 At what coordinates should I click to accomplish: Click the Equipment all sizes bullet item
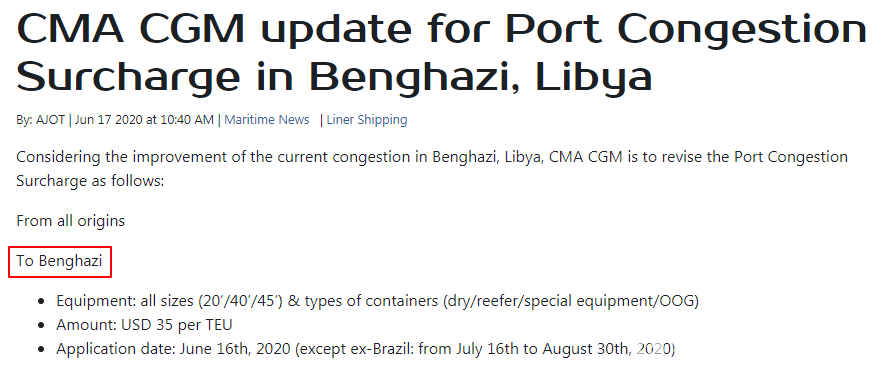(x=377, y=301)
